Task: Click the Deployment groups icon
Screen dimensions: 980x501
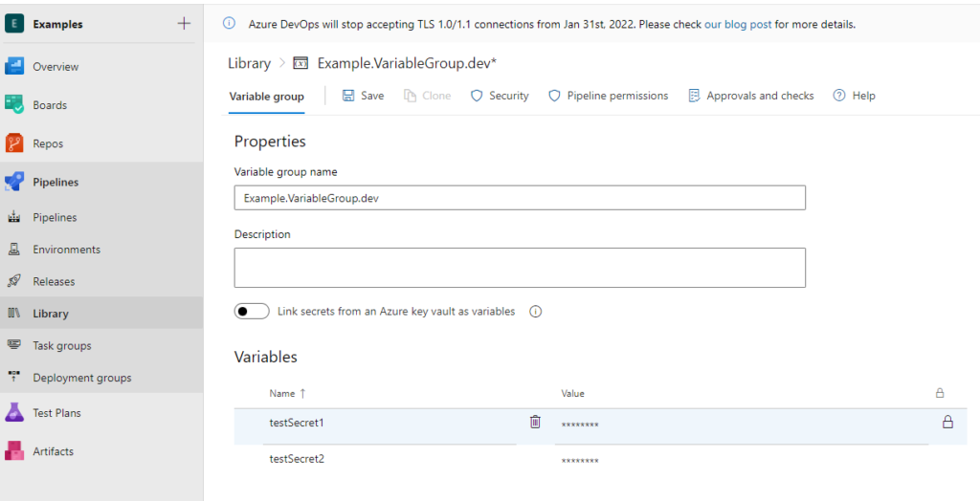Action: click(x=13, y=377)
